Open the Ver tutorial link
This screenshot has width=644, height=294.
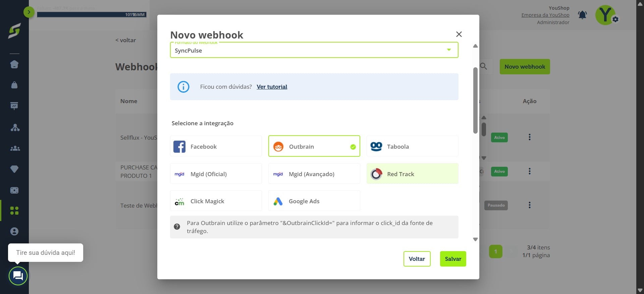click(272, 87)
